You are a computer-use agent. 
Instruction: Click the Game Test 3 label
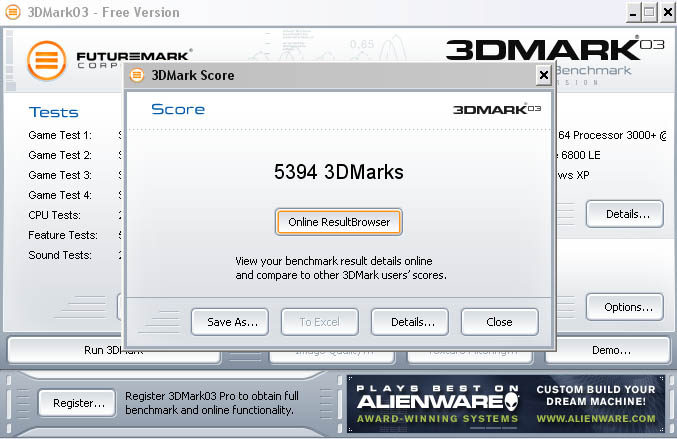tap(60, 175)
